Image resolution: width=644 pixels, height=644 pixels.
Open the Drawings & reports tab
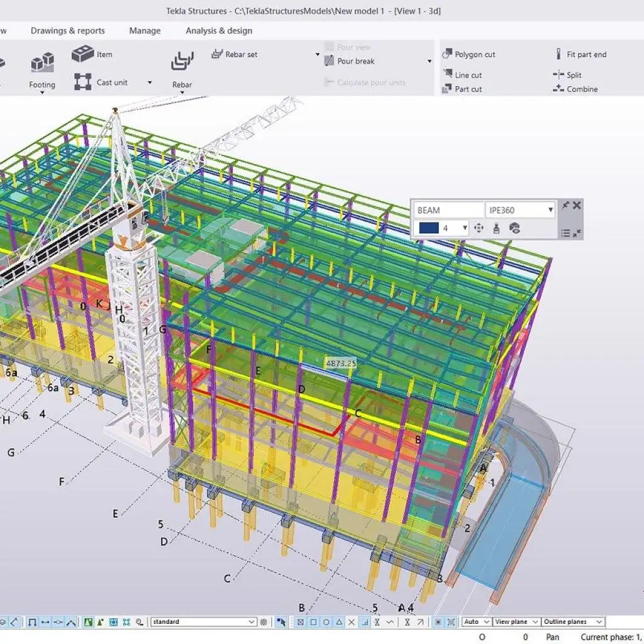pos(68,31)
